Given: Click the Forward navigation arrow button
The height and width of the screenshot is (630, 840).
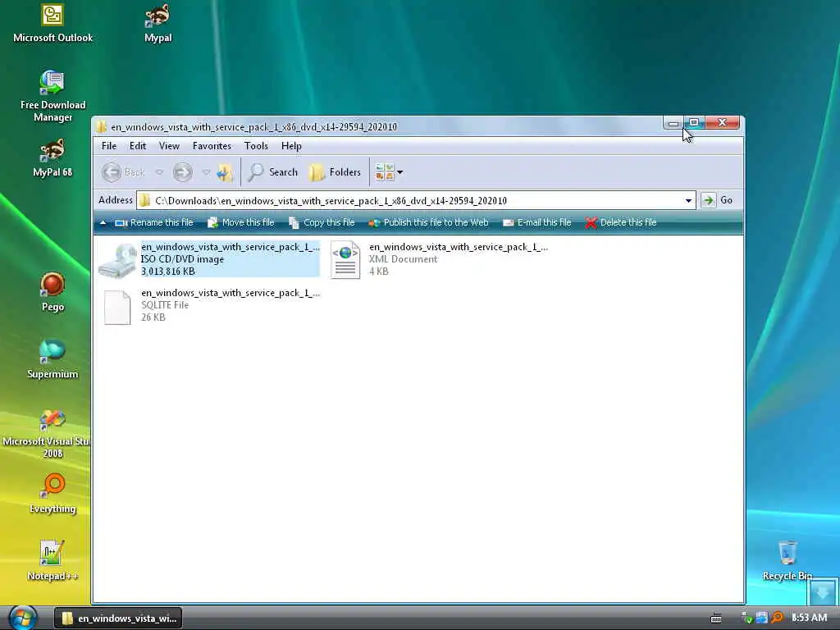Looking at the screenshot, I should tap(182, 172).
